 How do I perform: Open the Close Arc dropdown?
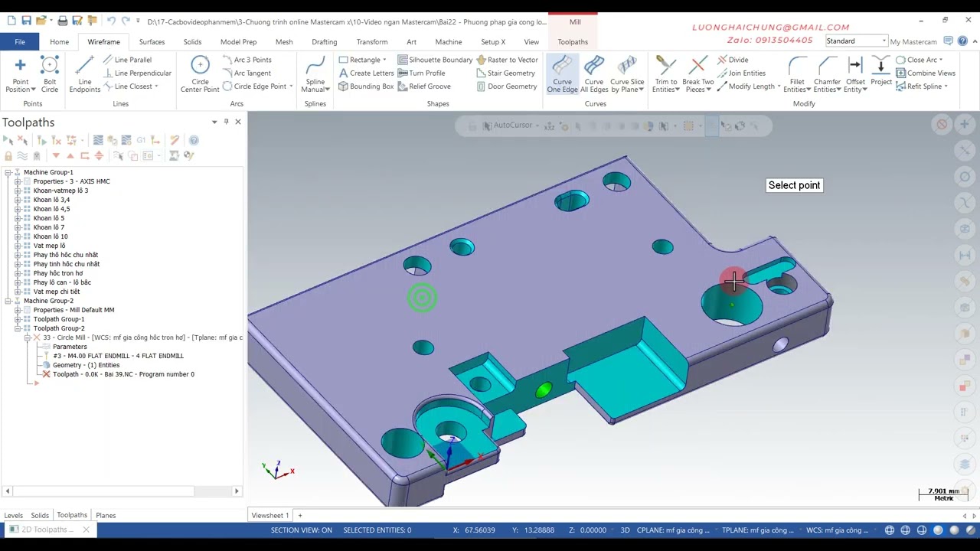[941, 60]
